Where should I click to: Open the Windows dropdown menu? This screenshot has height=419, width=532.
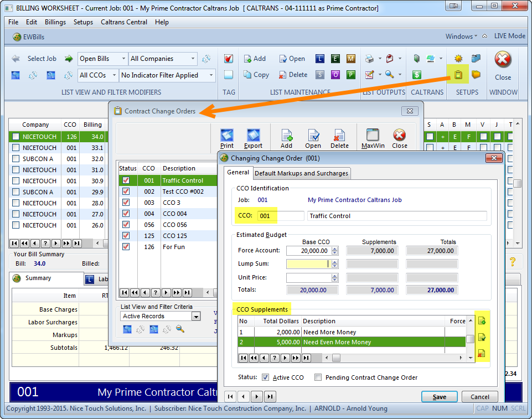461,37
